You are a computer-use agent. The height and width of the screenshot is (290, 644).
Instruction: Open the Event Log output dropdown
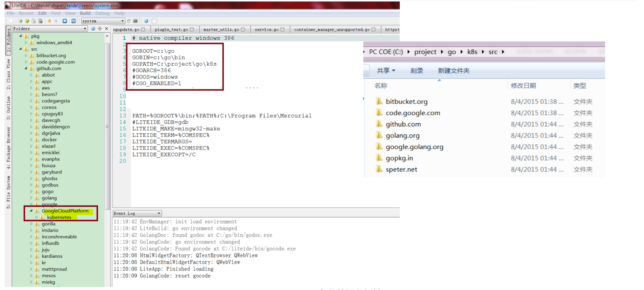tap(137, 213)
